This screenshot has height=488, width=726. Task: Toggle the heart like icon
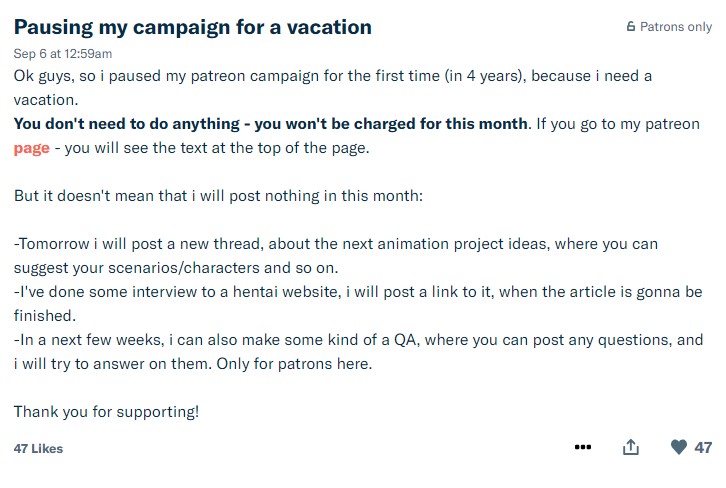[679, 447]
